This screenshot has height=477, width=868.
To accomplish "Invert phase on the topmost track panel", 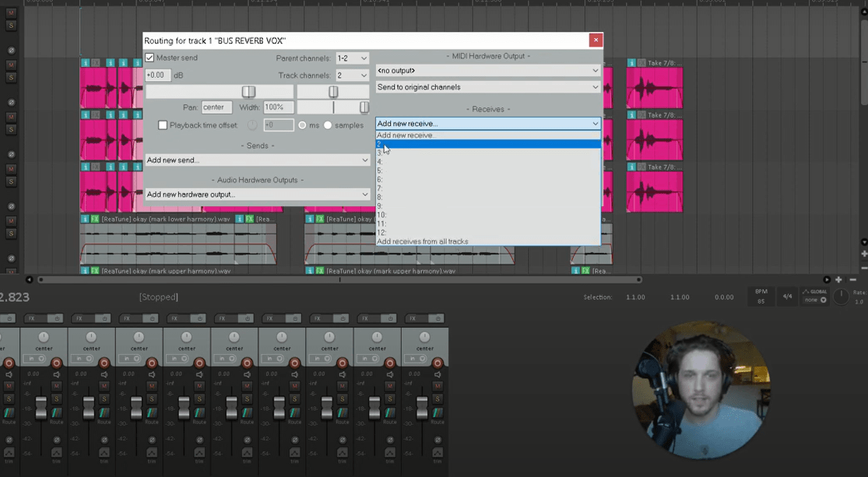I will [11, 51].
